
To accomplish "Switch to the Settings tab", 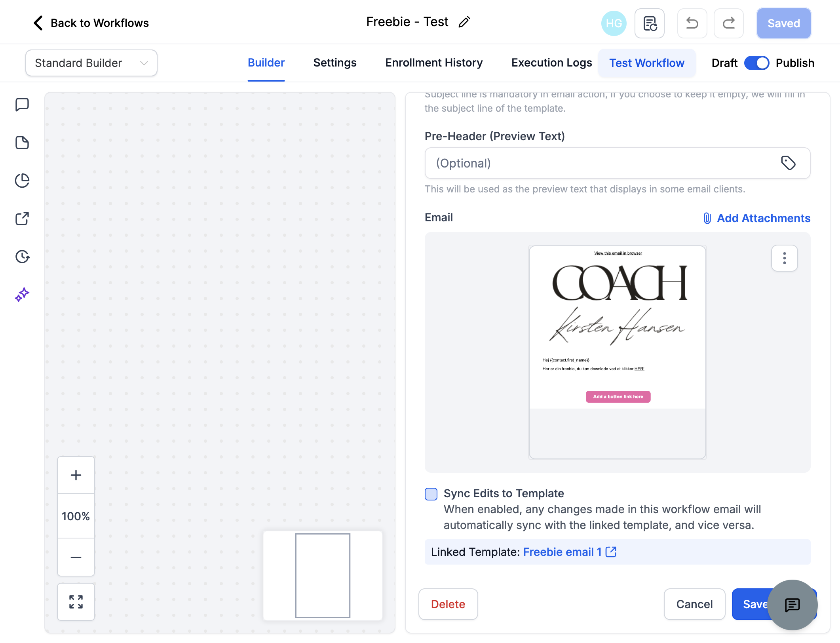I will (x=335, y=63).
